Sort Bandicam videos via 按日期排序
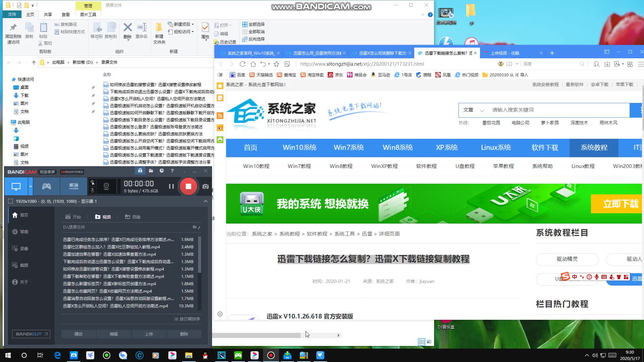Image resolution: width=644 pixels, height=362 pixels. coord(187,319)
